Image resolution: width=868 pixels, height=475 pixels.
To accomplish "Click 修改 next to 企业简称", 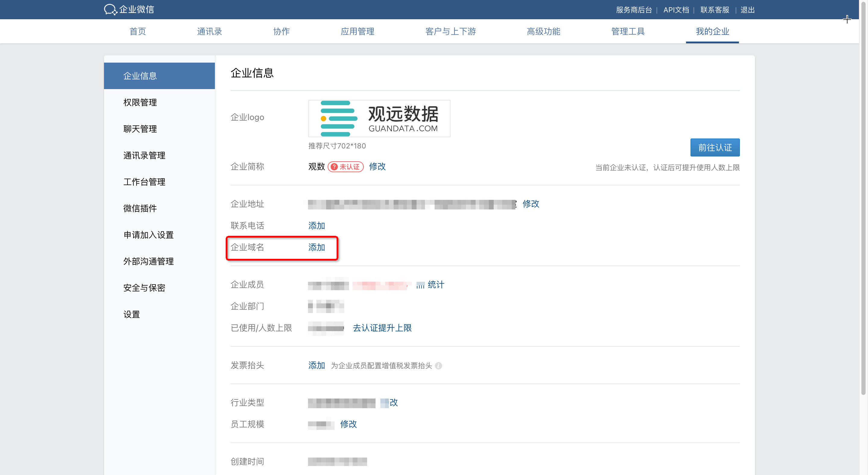I will (x=377, y=166).
